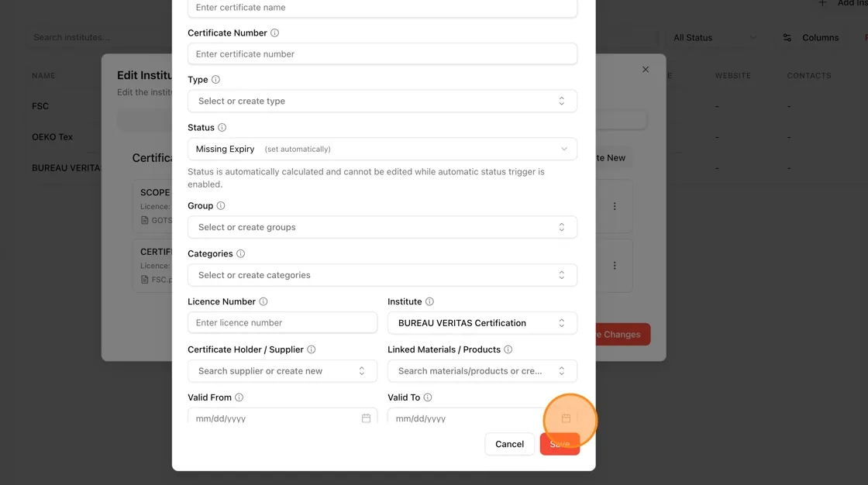Viewport: 868px width, 485px height.
Task: Click the Valid To info icon
Action: 428,397
